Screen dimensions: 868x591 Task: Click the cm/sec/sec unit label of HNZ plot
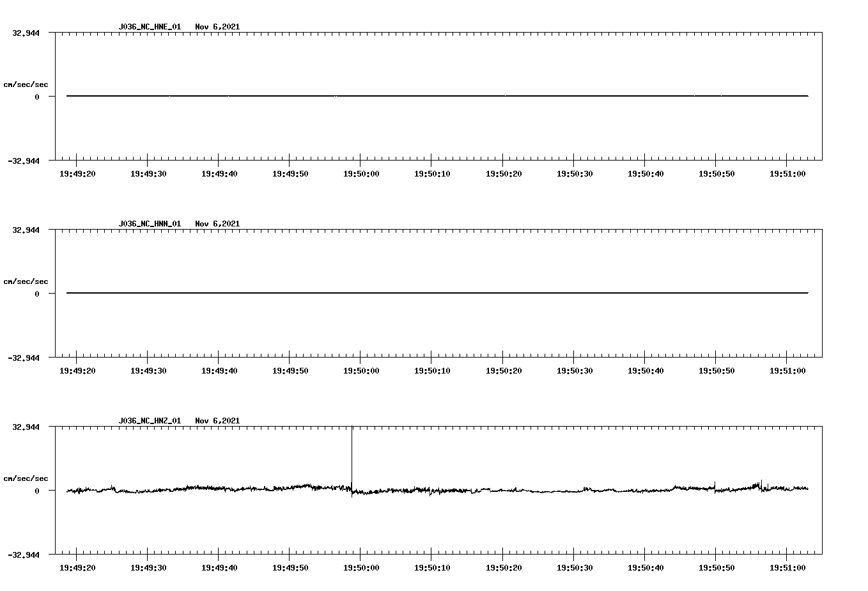point(26,478)
